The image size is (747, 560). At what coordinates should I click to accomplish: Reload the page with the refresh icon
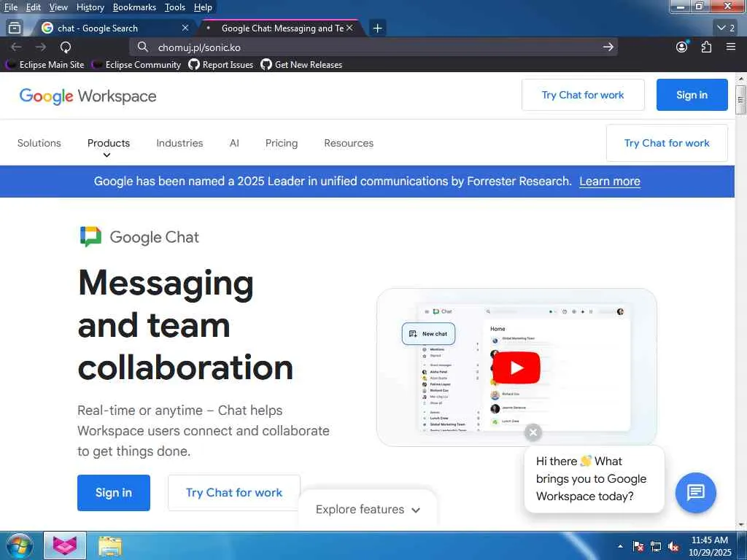click(66, 47)
